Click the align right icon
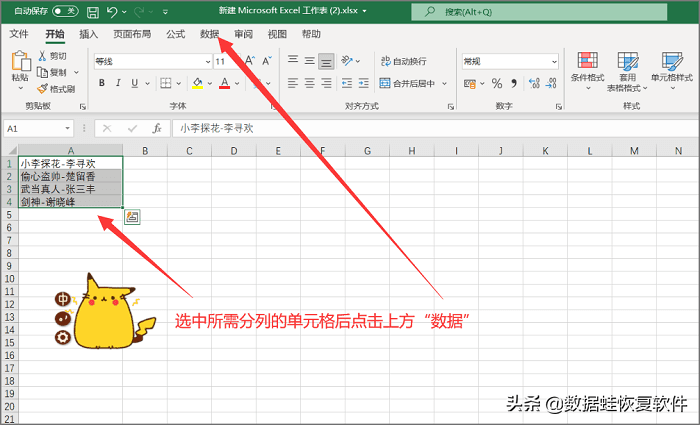This screenshot has width=700, height=425. (326, 83)
